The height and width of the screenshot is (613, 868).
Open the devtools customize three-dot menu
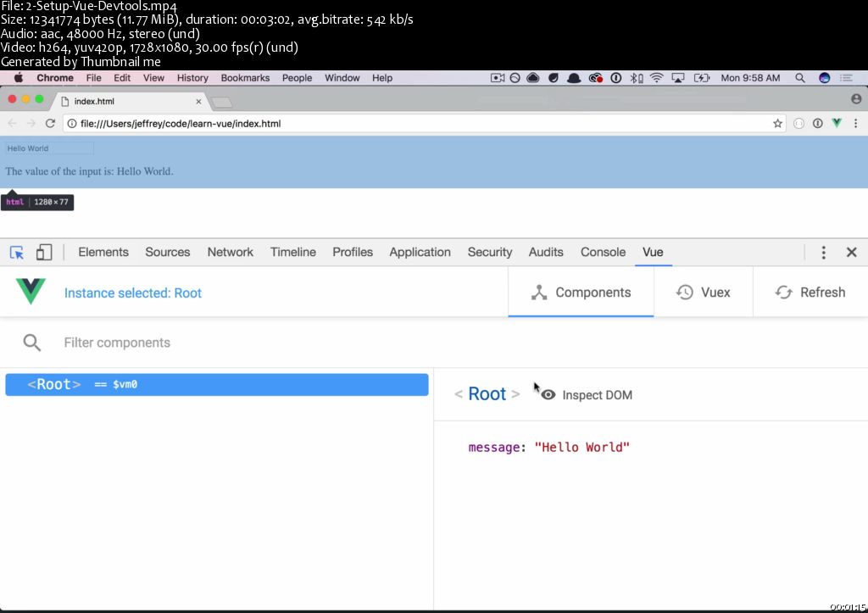pos(823,253)
